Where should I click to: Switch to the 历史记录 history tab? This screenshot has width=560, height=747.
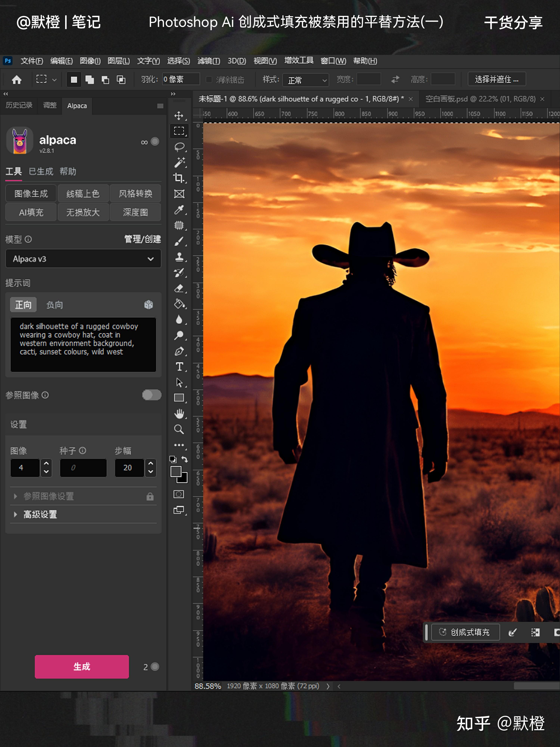(x=19, y=105)
